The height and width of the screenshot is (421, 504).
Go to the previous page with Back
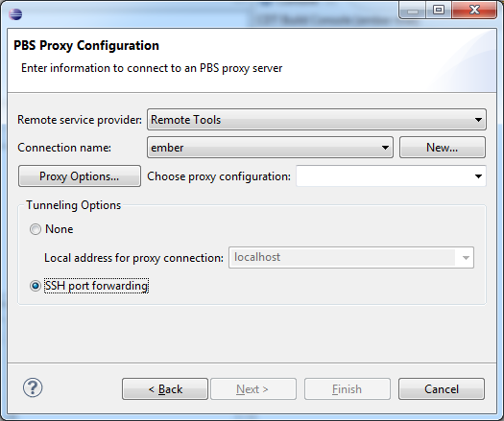pyautogui.click(x=165, y=389)
